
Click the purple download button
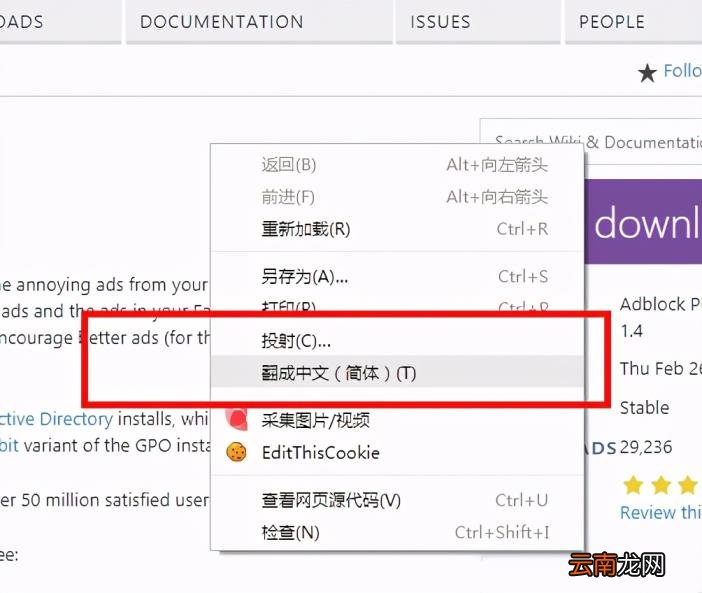[x=643, y=222]
